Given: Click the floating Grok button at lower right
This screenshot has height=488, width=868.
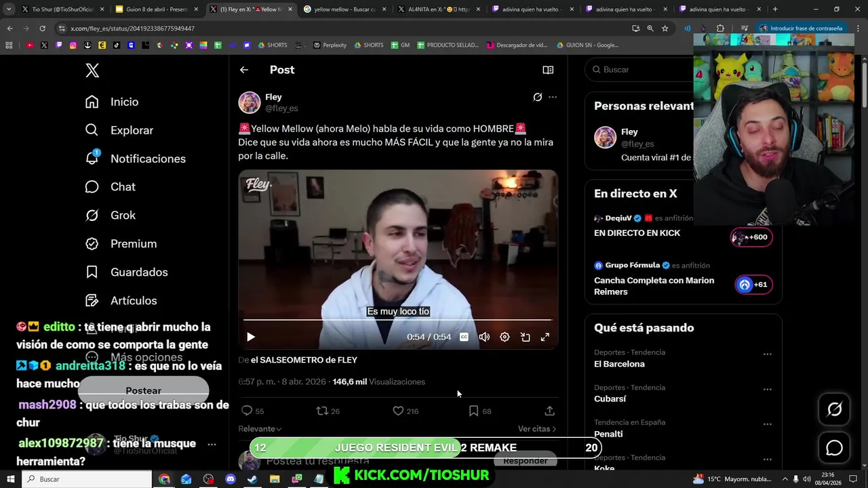Looking at the screenshot, I should 835,409.
